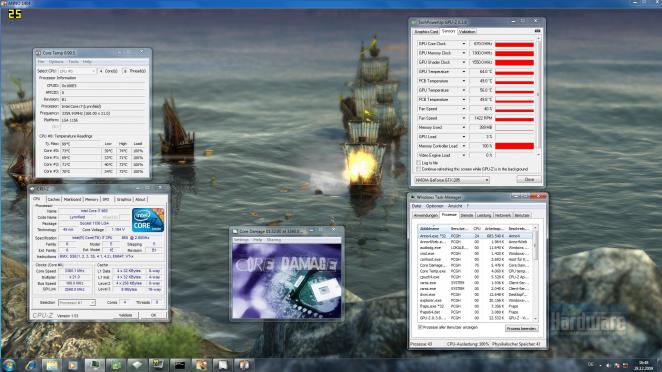Launch Internet Explorer from the taskbar
The image size is (662, 372).
pos(30,365)
